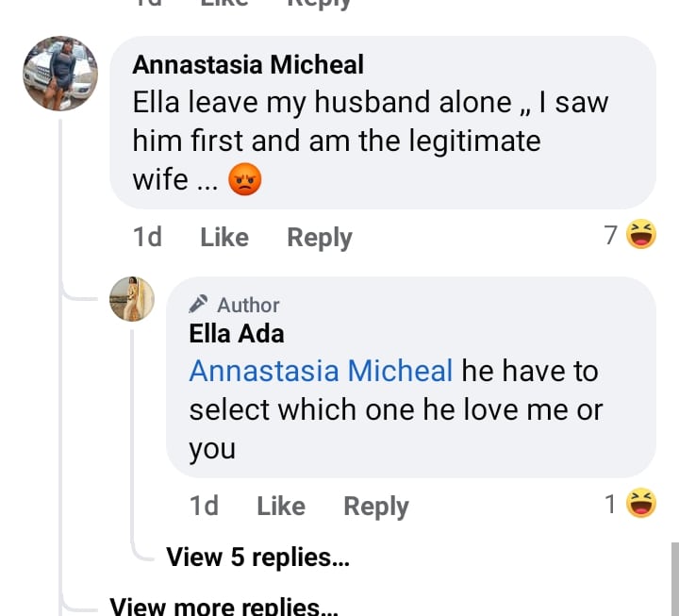Like Annastasia Micheal's comment
Viewport: 679px width, 616px height.
224,238
